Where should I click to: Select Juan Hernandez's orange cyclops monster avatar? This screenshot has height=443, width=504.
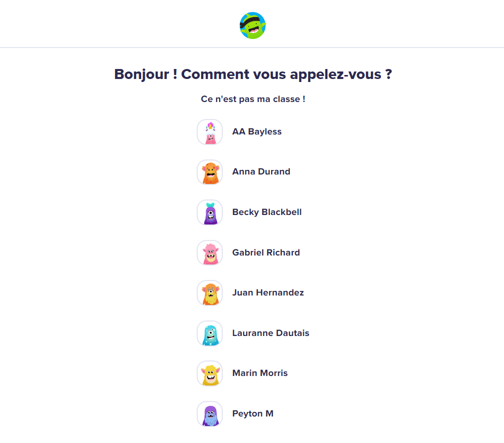click(x=210, y=293)
